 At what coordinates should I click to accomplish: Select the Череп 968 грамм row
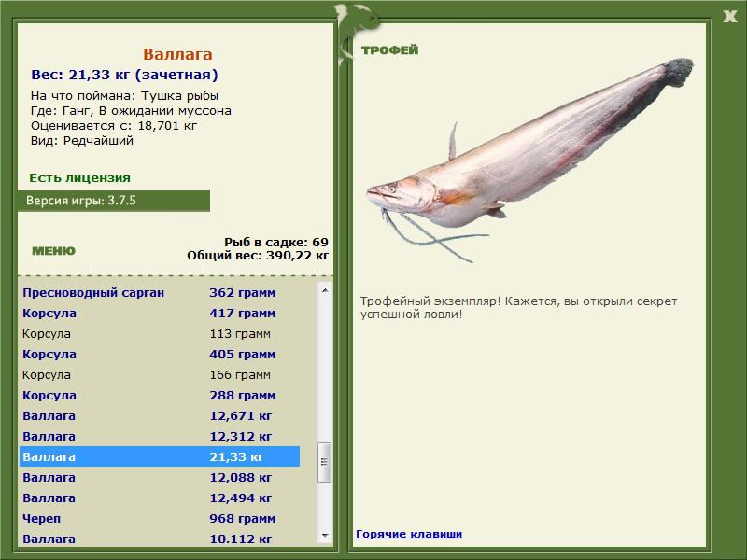pyautogui.click(x=160, y=518)
